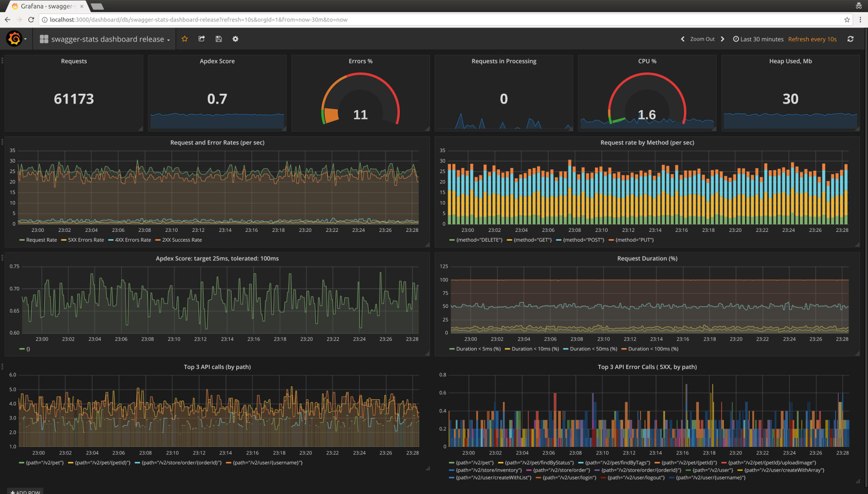Save the dashboard using the disk icon
Viewport: 868px width, 494px height.
point(218,39)
